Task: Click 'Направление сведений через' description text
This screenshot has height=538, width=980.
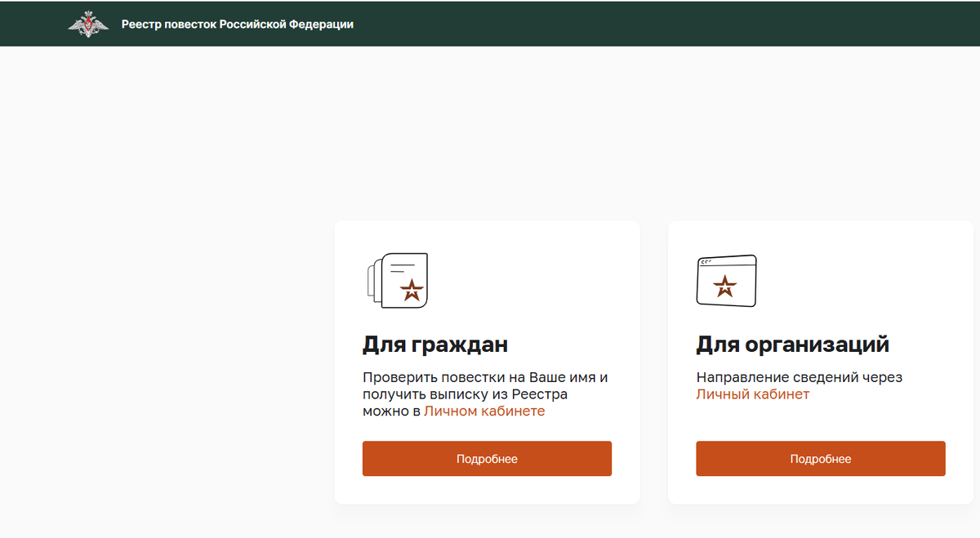Action: coord(799,377)
